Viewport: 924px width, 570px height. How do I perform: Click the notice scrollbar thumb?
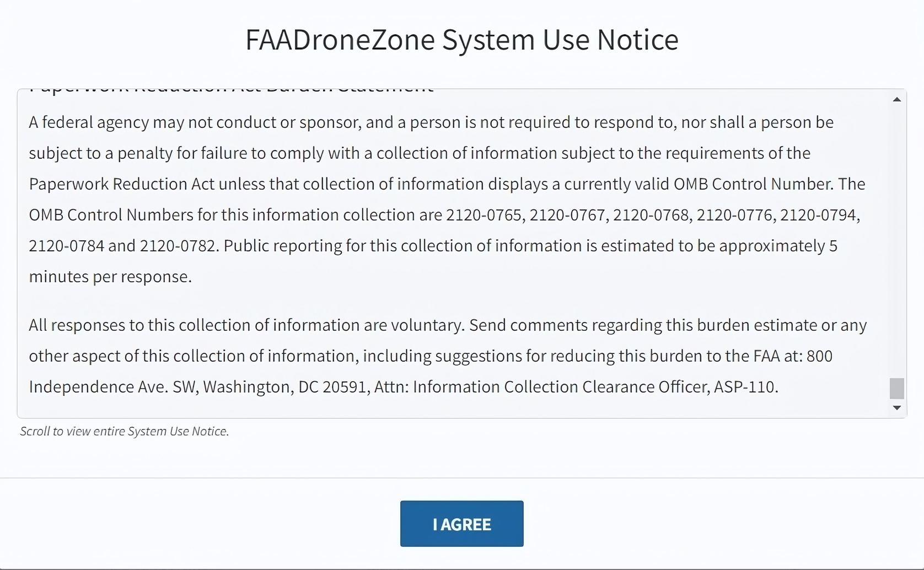pyautogui.click(x=897, y=388)
